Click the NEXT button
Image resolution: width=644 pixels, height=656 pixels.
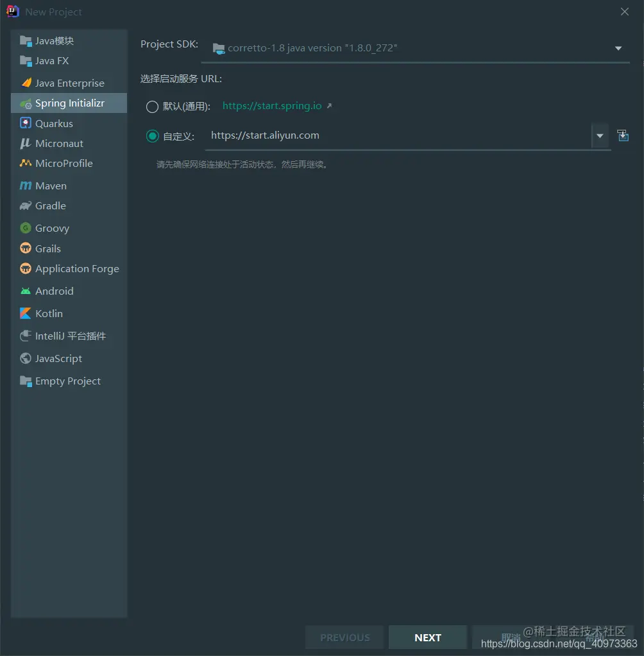(428, 637)
